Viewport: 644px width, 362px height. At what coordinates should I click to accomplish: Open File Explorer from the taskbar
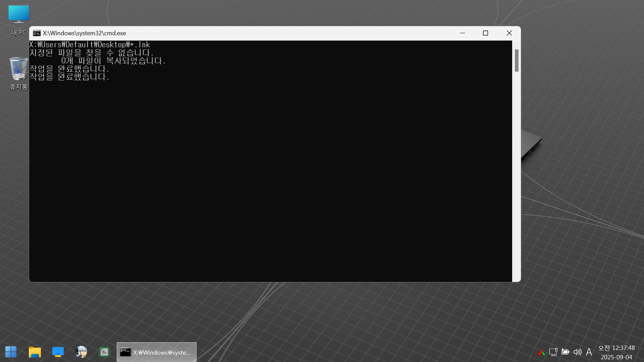click(x=35, y=352)
